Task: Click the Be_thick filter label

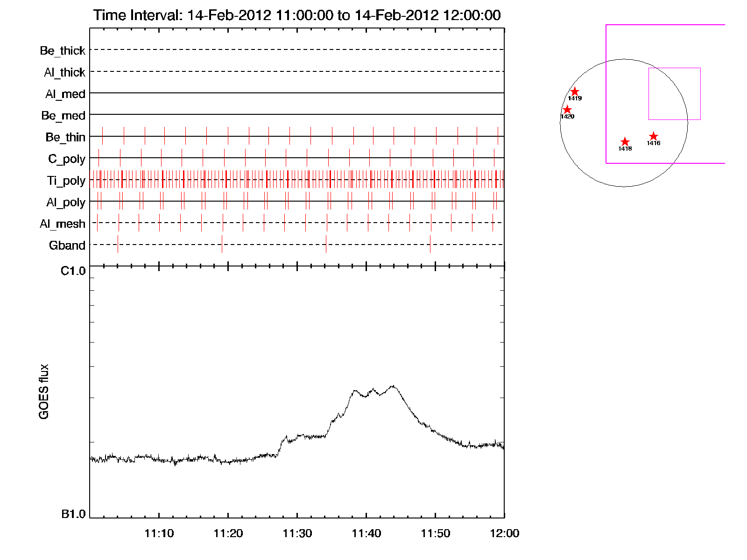Action: 63,50
